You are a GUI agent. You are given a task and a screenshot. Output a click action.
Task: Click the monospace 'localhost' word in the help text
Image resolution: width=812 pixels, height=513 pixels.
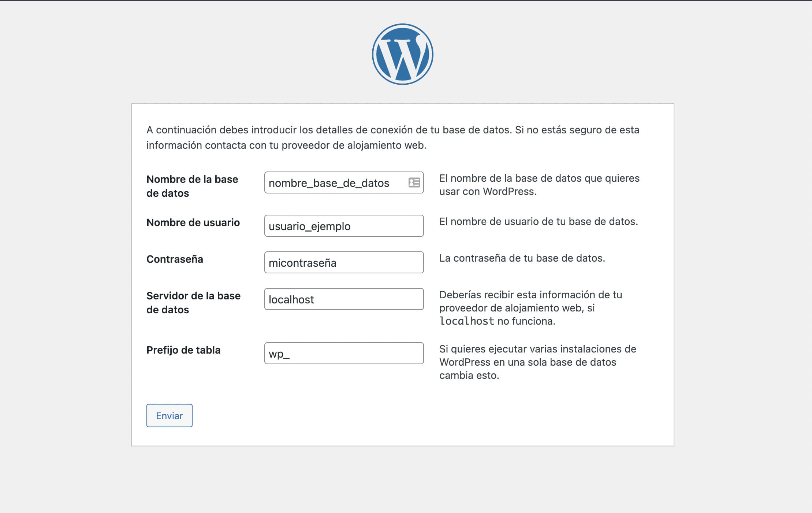tap(467, 321)
